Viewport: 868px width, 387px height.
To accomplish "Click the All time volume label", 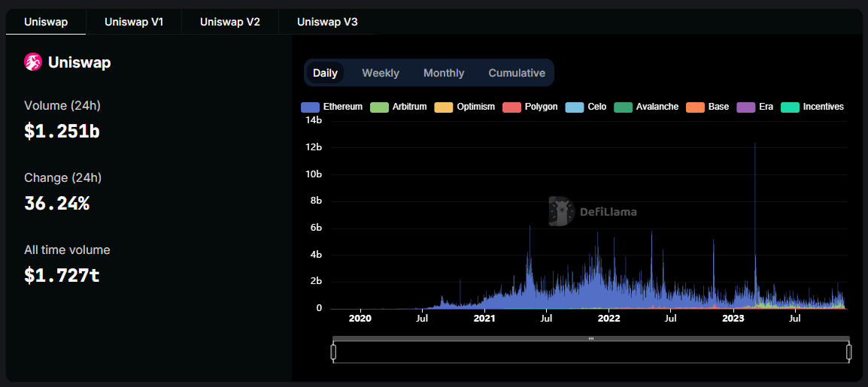I will (x=67, y=250).
